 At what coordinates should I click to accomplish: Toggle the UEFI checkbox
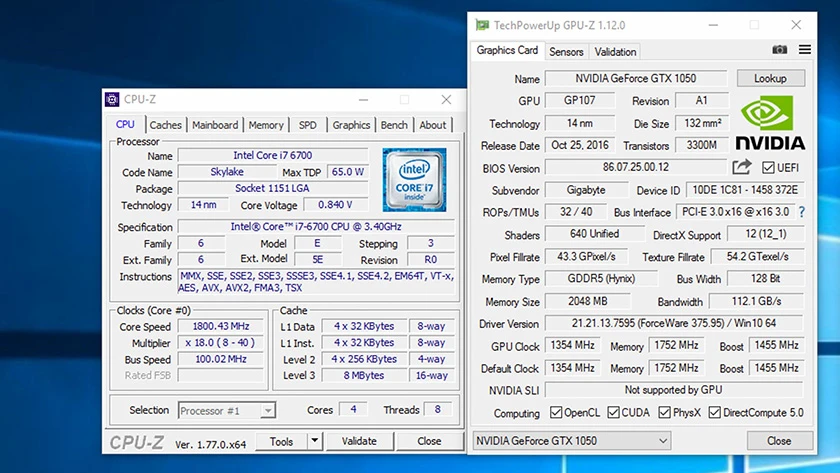click(x=769, y=168)
